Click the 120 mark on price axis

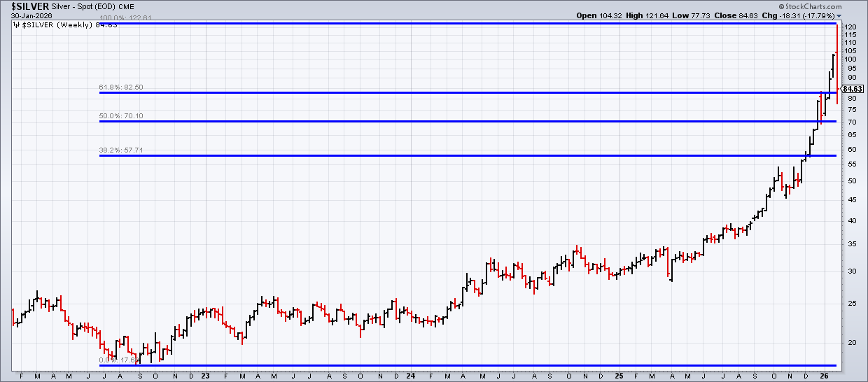851,27
